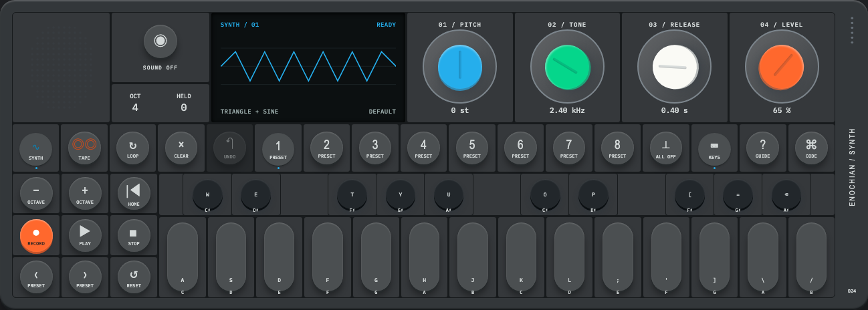Play black key = (G#)
The width and height of the screenshot is (868, 310).
738,194
